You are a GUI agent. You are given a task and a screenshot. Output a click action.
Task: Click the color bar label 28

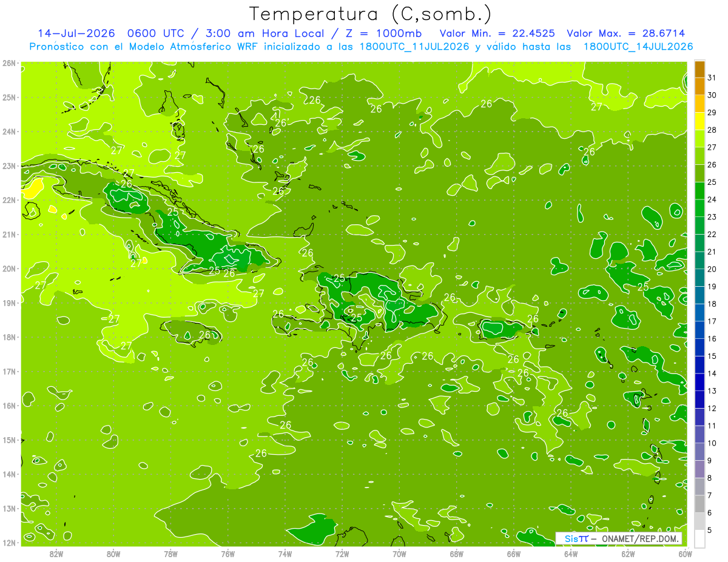pyautogui.click(x=712, y=130)
